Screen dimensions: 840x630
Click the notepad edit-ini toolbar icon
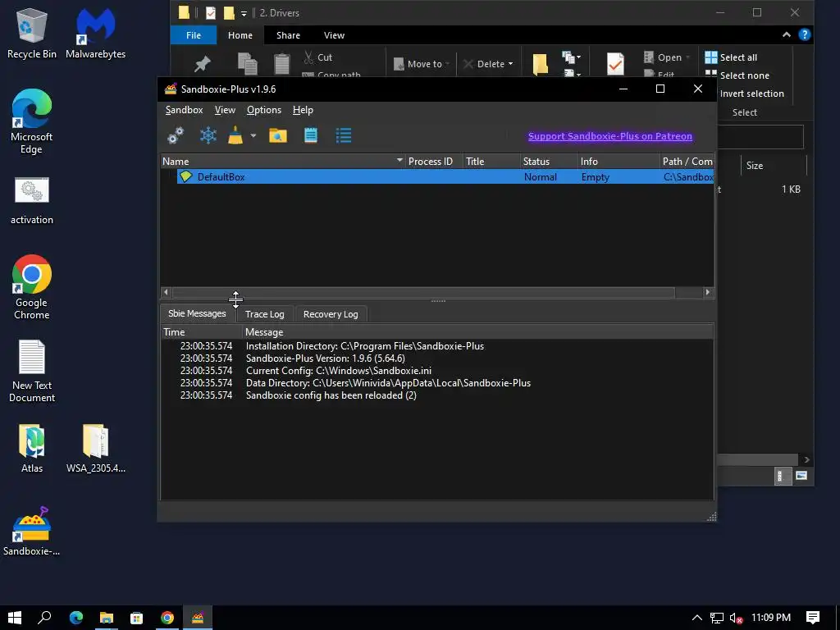click(x=311, y=135)
